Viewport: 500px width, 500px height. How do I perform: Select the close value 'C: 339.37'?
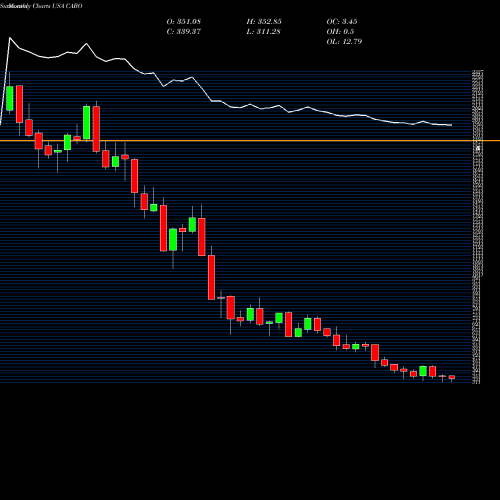pyautogui.click(x=184, y=32)
